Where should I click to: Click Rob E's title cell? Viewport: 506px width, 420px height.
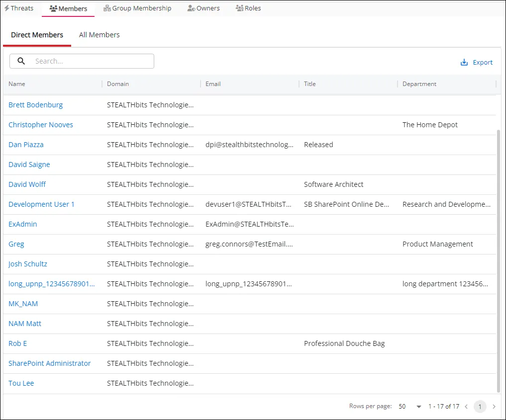pyautogui.click(x=344, y=343)
